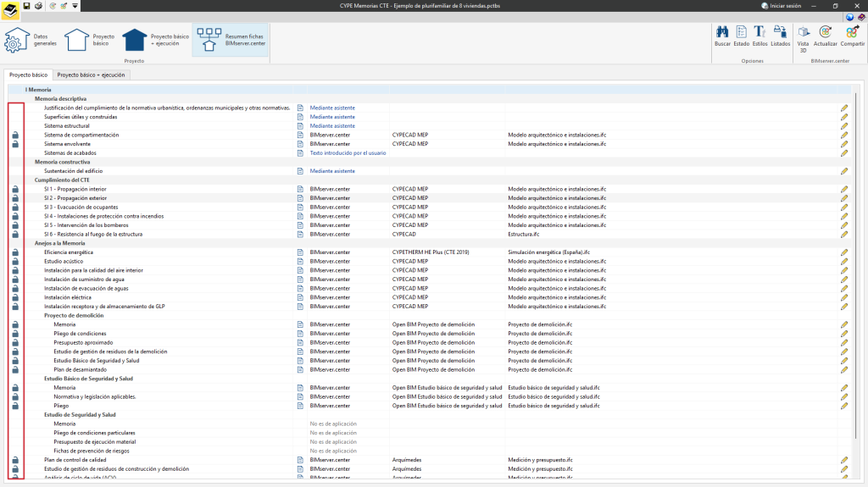868x487 pixels.
Task: Click pencil icon for Presupuesto aproximado row
Action: click(844, 342)
